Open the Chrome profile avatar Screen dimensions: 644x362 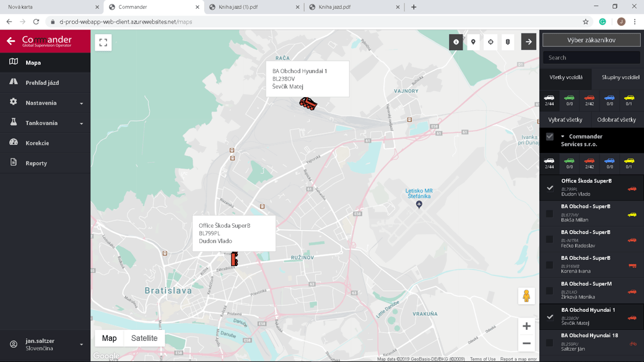click(621, 22)
